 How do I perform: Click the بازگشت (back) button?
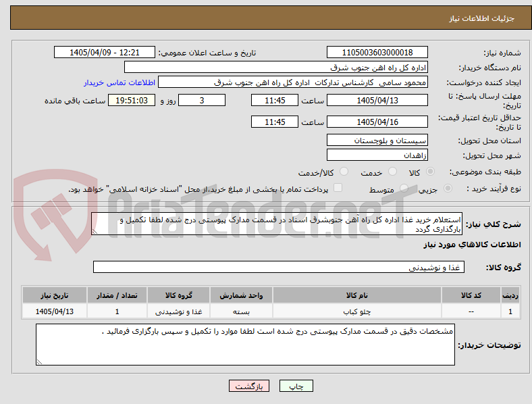(249, 386)
